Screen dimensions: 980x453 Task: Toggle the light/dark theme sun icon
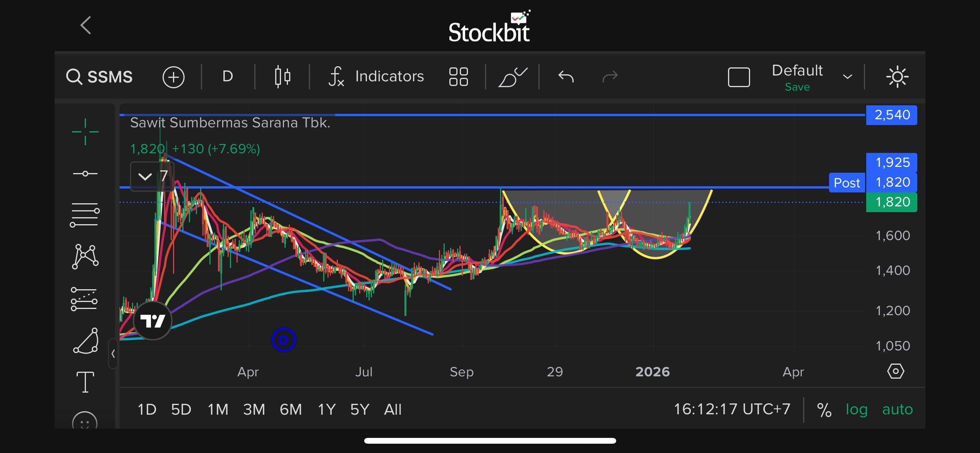pos(897,77)
